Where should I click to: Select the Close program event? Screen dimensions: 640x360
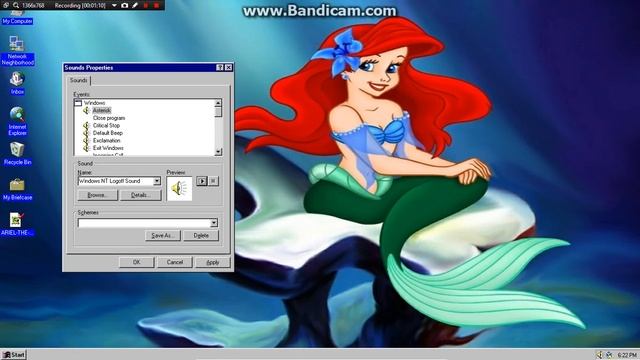pyautogui.click(x=109, y=118)
